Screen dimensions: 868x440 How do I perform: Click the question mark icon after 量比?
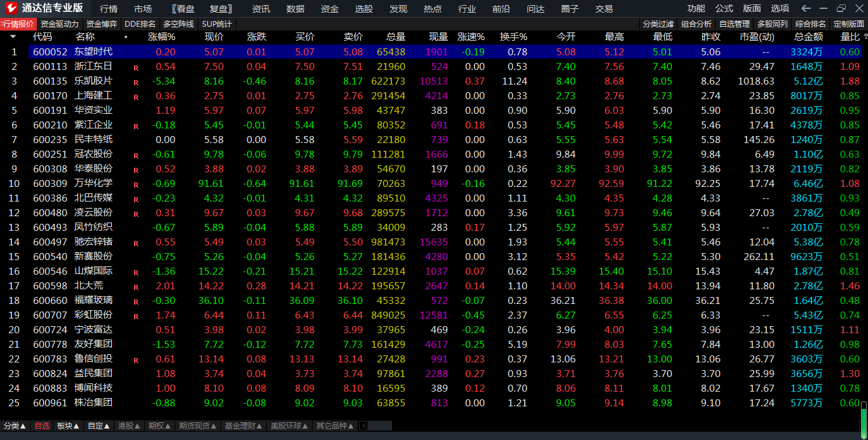pos(865,37)
